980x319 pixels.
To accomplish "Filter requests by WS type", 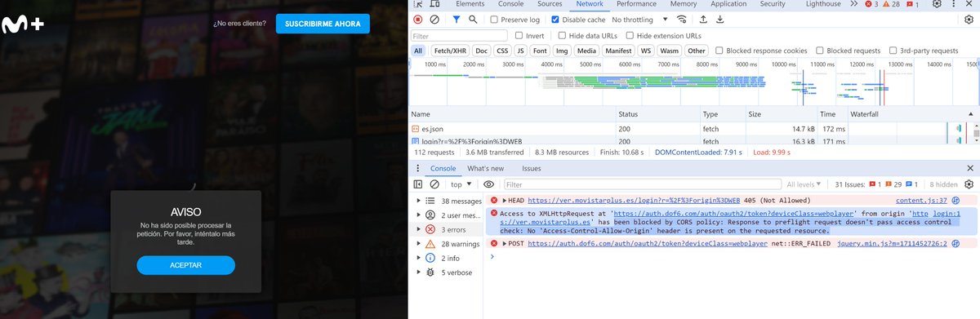I will [x=645, y=51].
